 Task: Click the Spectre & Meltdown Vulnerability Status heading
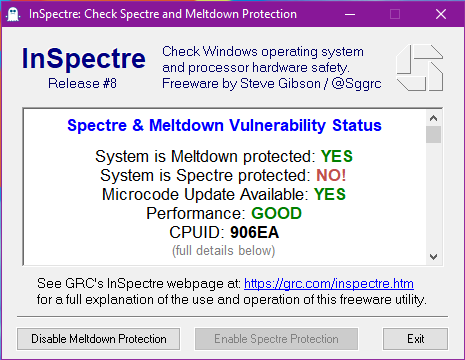click(224, 125)
